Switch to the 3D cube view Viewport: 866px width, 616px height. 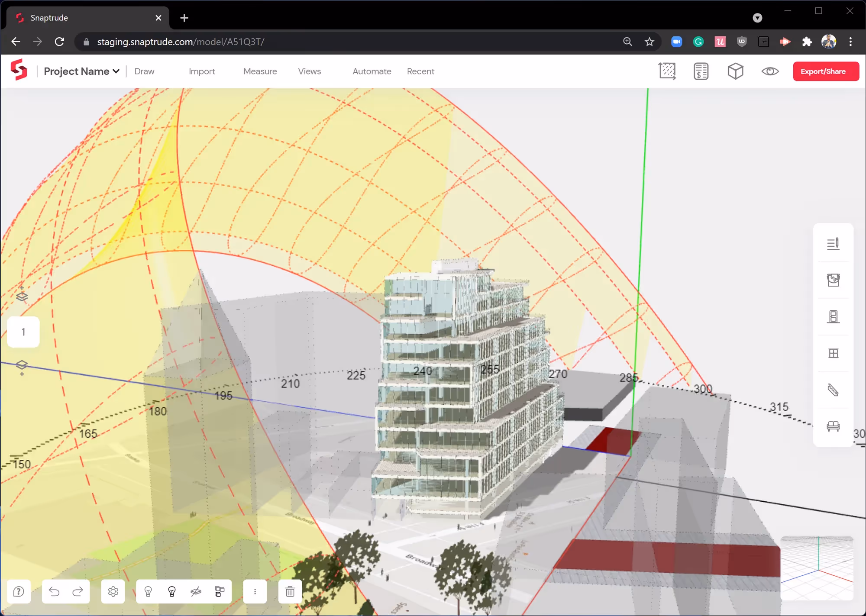(735, 71)
